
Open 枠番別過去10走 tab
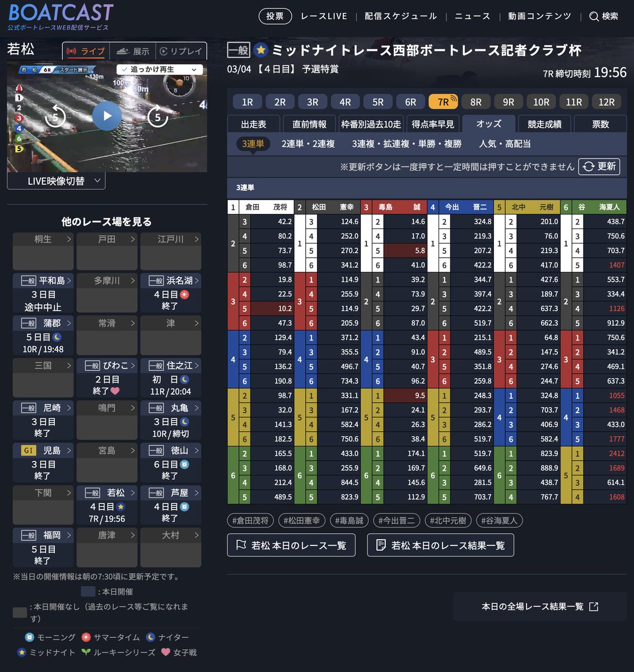[x=371, y=124]
